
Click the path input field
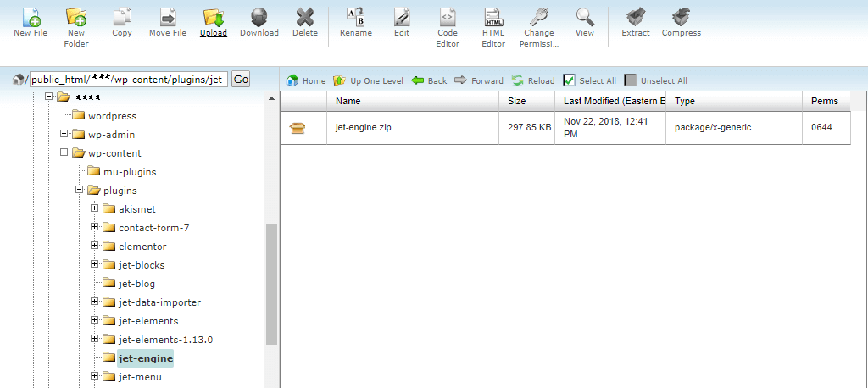129,80
